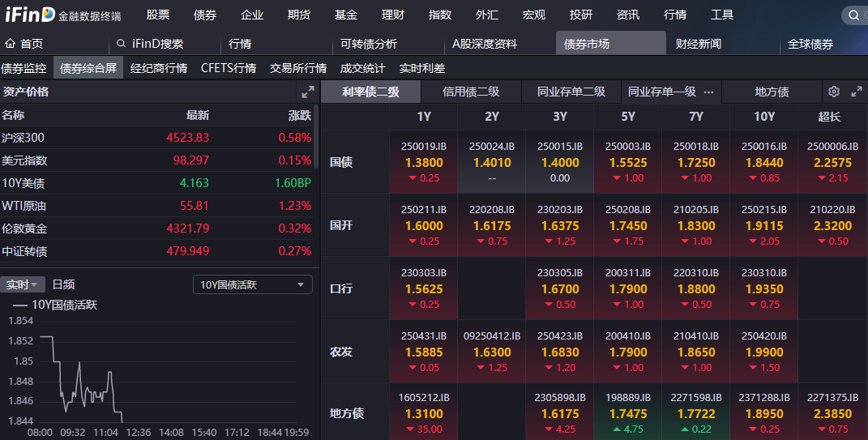Click the 农发 row label
This screenshot has width=868, height=440.
coord(341,352)
